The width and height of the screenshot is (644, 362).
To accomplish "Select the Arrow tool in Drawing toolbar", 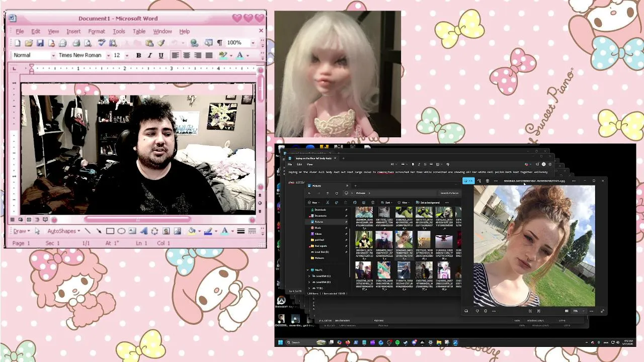I will coord(99,231).
